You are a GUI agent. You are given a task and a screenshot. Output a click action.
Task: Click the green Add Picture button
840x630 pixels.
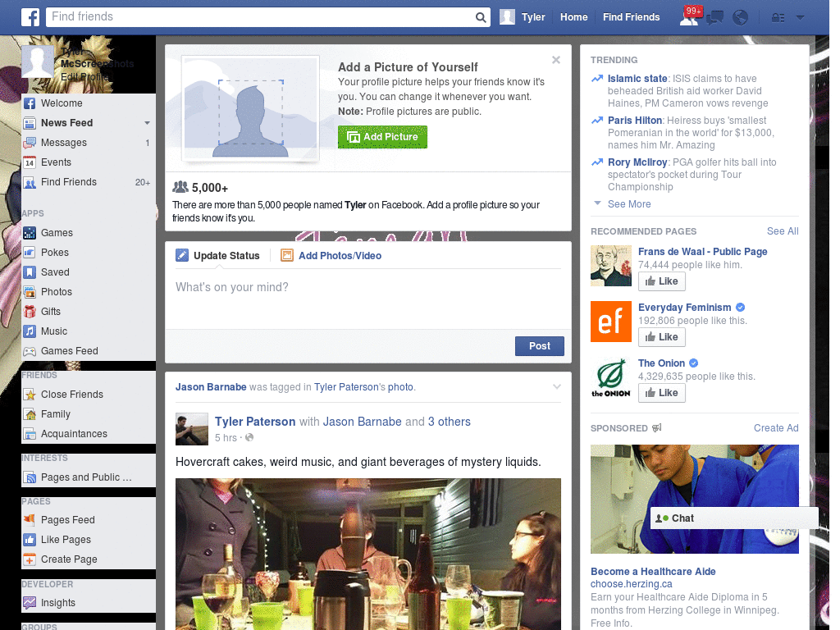(x=382, y=137)
